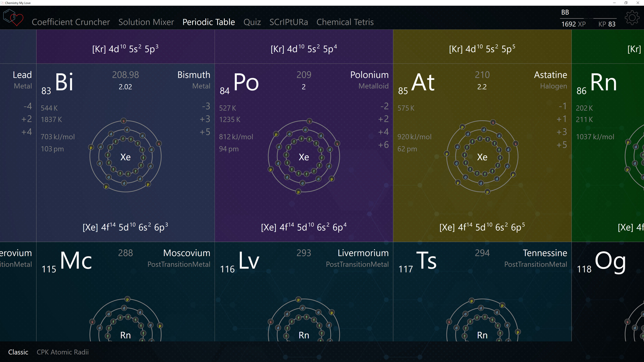Viewport: 644px width, 362px height.
Task: Click Polonium's +6 oxidation state
Action: [x=383, y=145]
